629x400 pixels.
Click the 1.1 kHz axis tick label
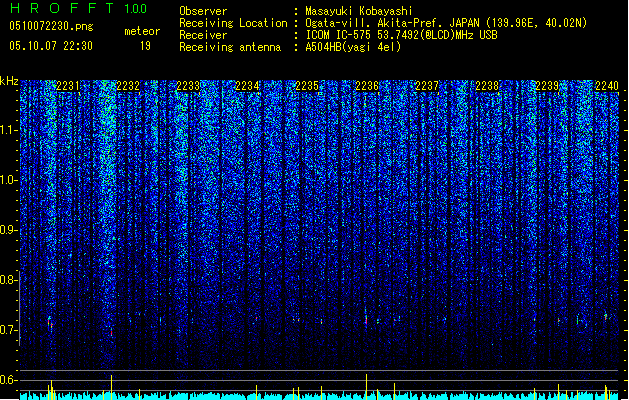[x=9, y=130]
